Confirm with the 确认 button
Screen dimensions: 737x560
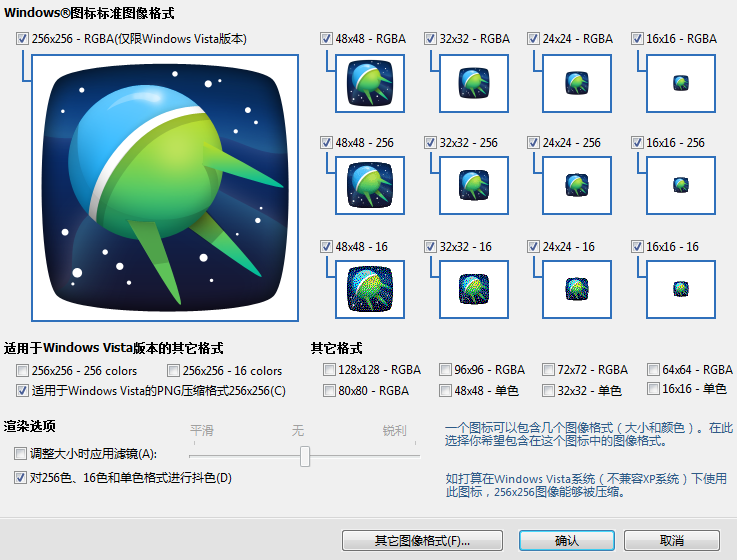point(566,540)
